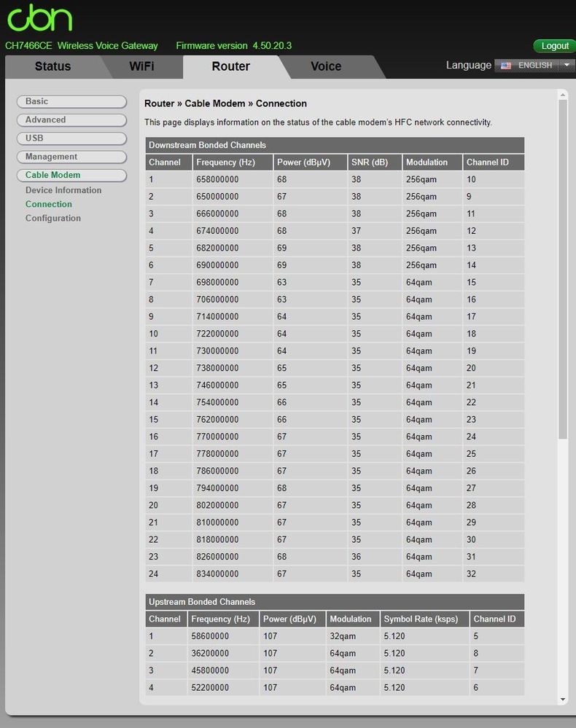Switch to the Status tab
This screenshot has height=728, width=576.
point(53,66)
